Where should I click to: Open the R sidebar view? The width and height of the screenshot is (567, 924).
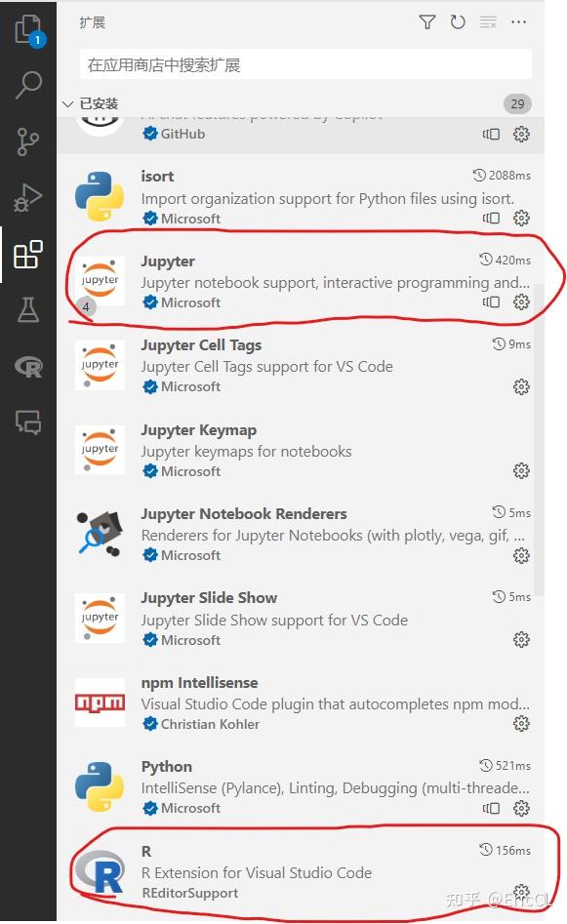(27, 367)
